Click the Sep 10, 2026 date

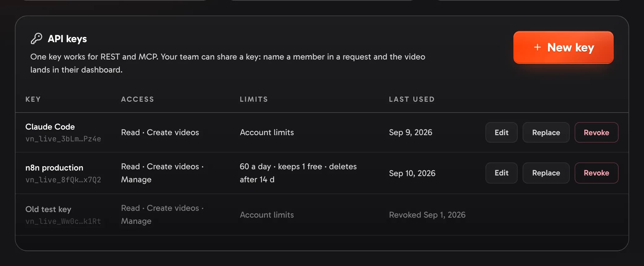tap(412, 173)
